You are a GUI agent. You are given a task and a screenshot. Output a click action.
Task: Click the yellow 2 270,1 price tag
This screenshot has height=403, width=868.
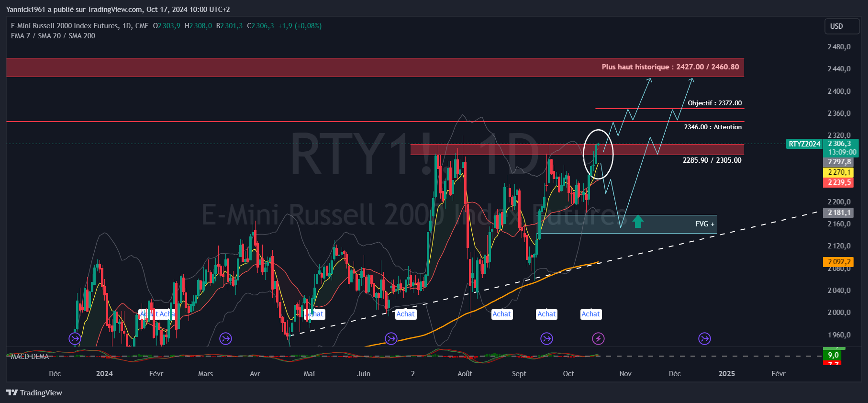tap(839, 172)
